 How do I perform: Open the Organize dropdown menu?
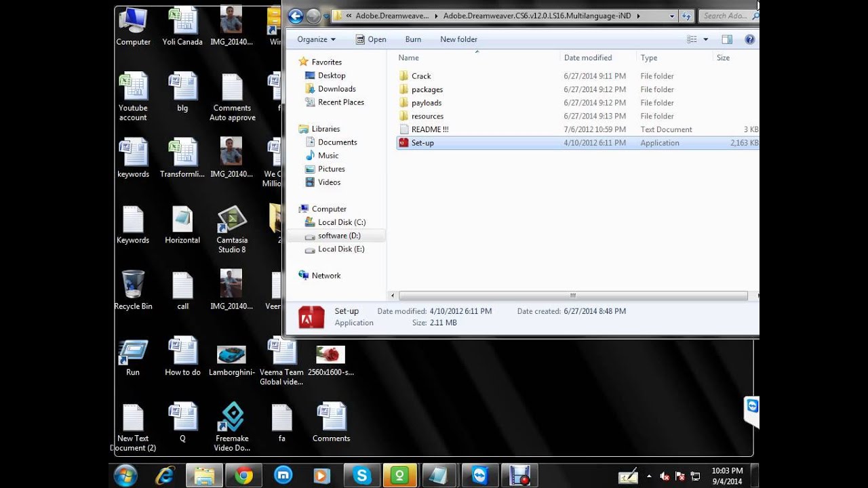(x=316, y=39)
